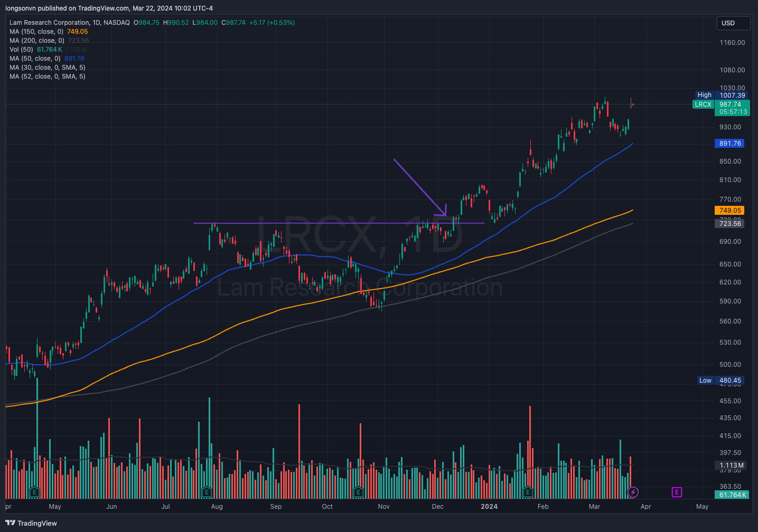Select the MA (52, close, 0, SMA, 5) legend
758x532 pixels.
pyautogui.click(x=48, y=77)
